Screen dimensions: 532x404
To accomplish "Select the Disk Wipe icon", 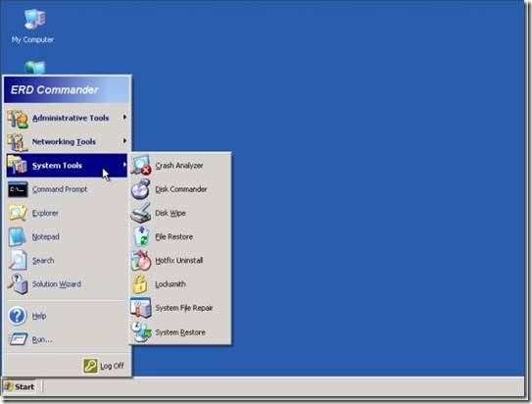I will tap(141, 213).
